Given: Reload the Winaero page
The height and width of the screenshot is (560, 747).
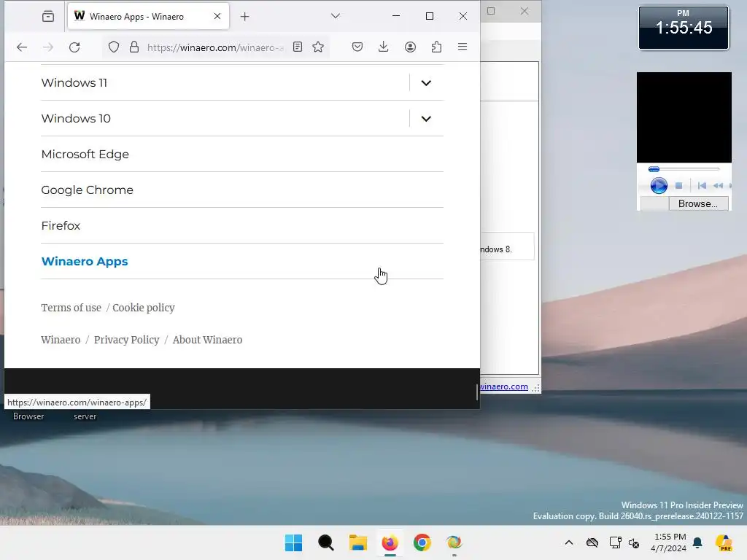Looking at the screenshot, I should (x=74, y=47).
